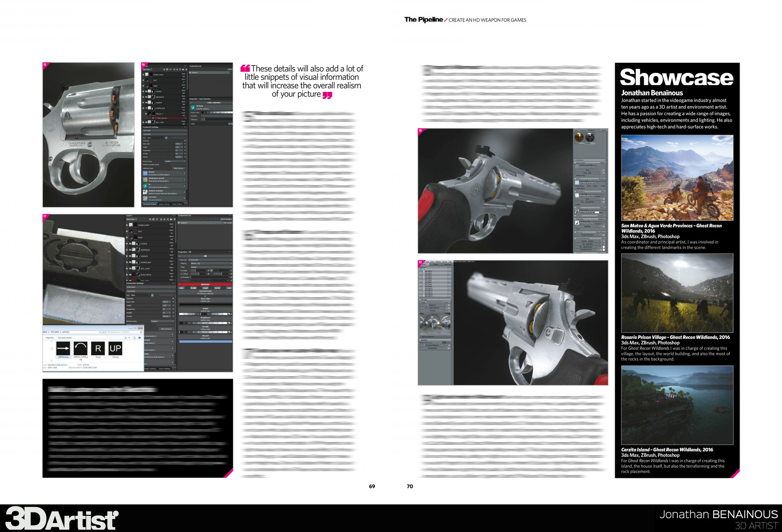This screenshot has width=782, height=532.
Task: Toggle the color material channel button
Action: tap(182, 288)
